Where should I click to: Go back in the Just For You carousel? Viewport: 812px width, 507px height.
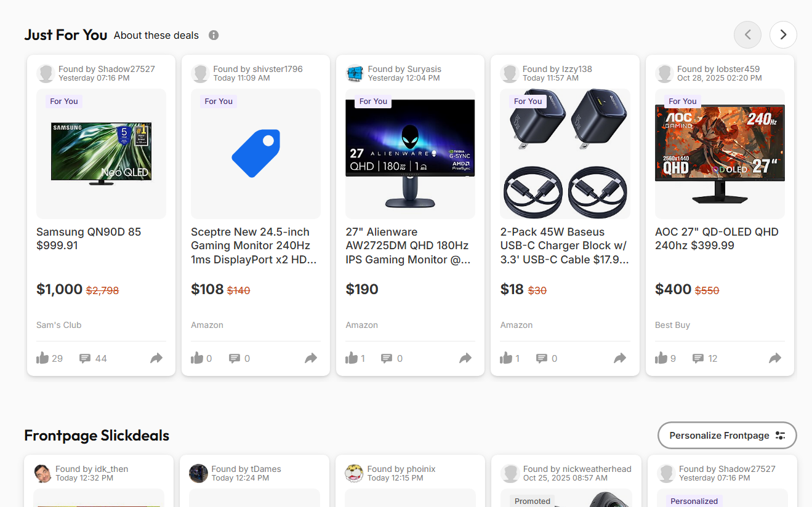pyautogui.click(x=747, y=35)
